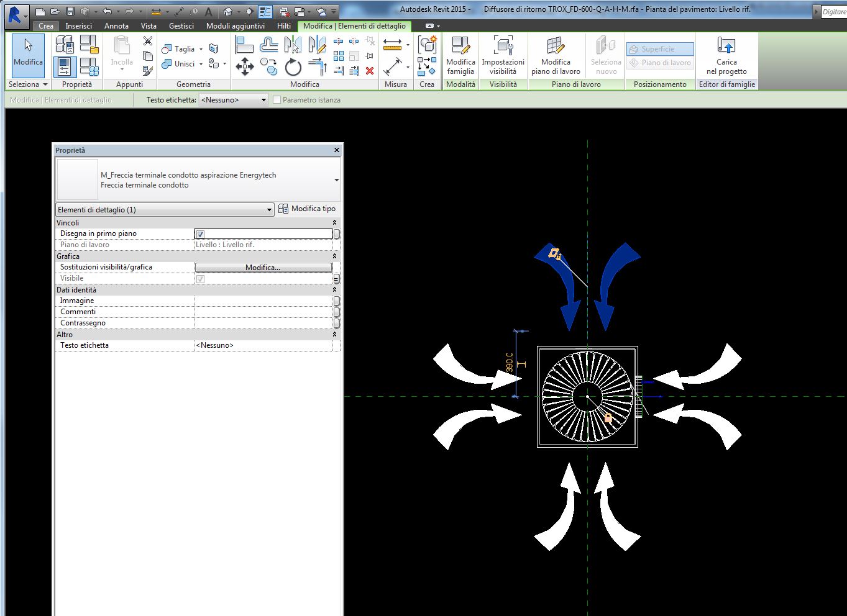Click Carica nel progetto

[726, 56]
